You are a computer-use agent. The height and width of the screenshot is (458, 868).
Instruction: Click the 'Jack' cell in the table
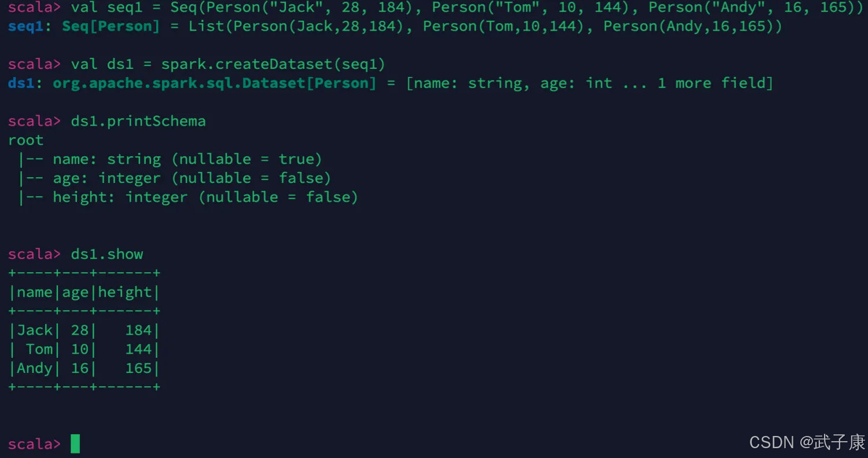35,331
